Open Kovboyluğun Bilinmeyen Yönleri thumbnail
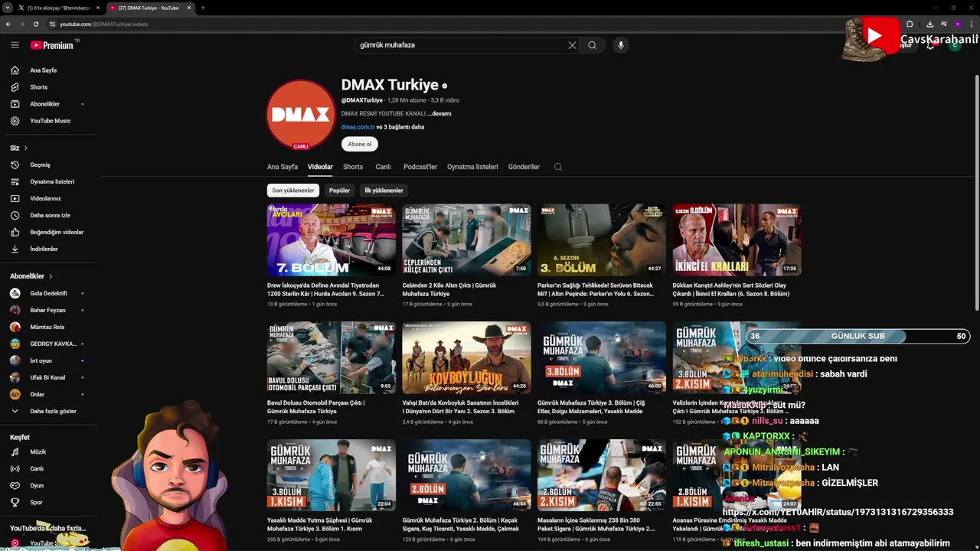The height and width of the screenshot is (551, 980). click(x=466, y=357)
